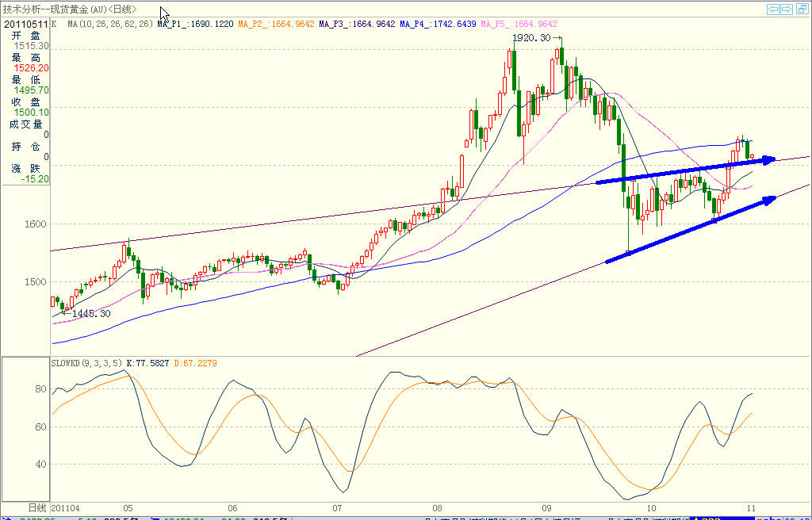
Task: Click the 07 month axis marker
Action: coord(337,509)
